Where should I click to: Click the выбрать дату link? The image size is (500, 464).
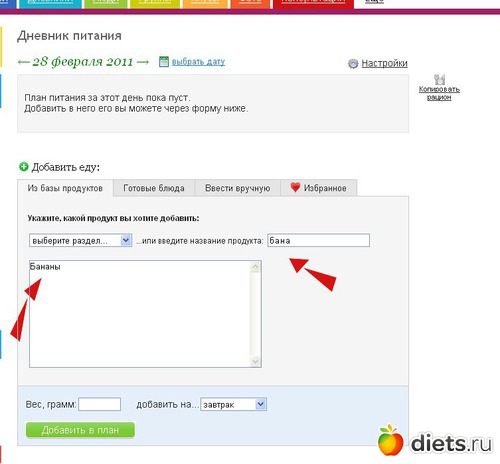pyautogui.click(x=198, y=62)
